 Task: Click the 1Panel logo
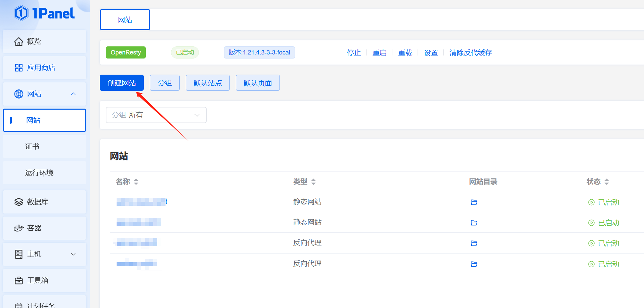click(44, 13)
